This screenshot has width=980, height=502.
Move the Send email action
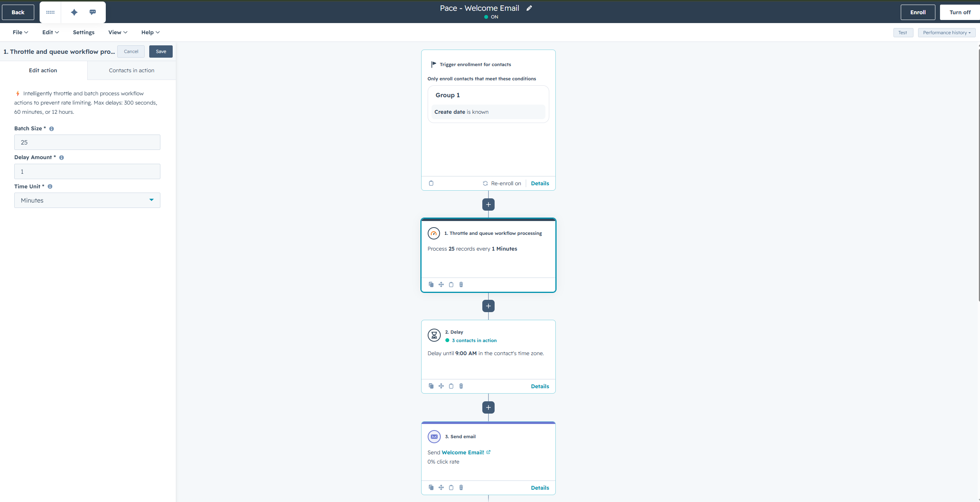(x=441, y=487)
